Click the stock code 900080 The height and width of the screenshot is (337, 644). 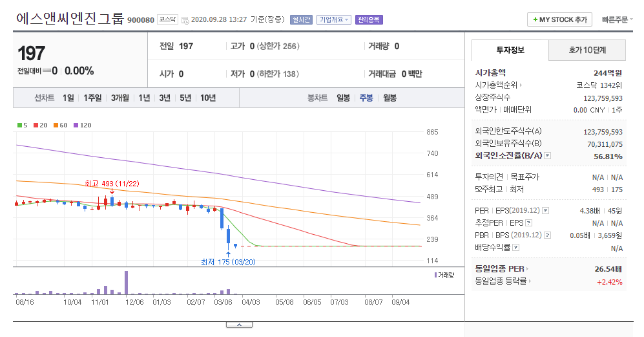pos(140,20)
